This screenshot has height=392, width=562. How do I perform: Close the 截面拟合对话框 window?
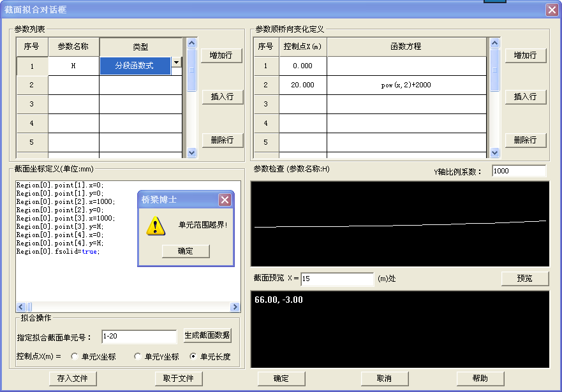(x=552, y=10)
